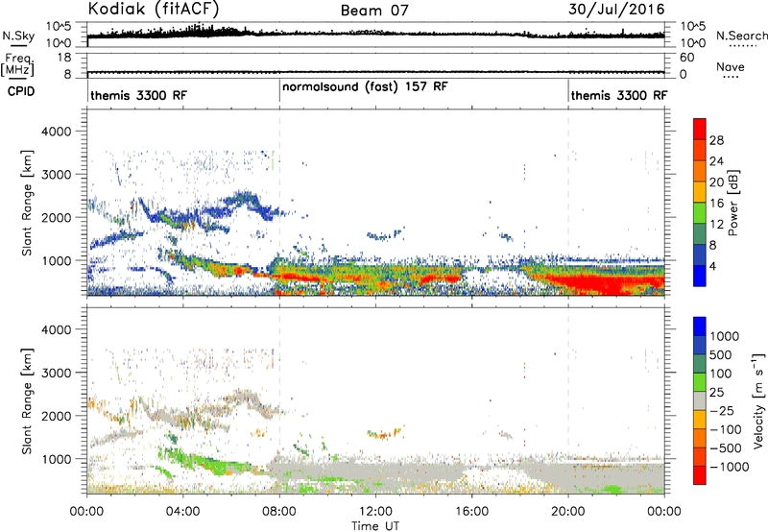Click the 2000 tick of velocity panel
This screenshot has height=532, width=768.
point(56,416)
